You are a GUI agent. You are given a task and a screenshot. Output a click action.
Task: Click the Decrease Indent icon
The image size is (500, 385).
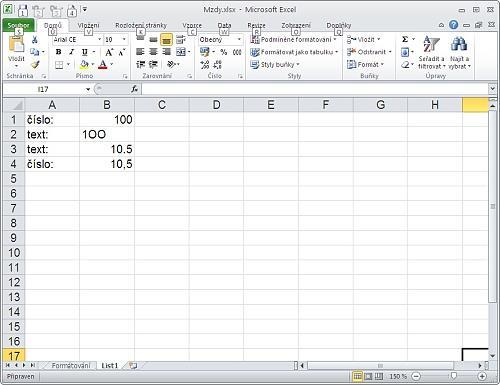[x=140, y=64]
